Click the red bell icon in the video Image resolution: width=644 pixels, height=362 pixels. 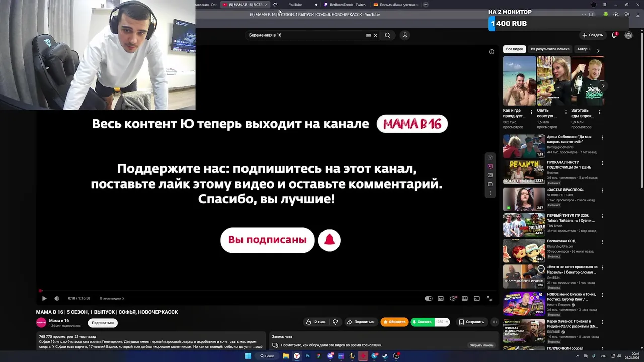(x=329, y=240)
